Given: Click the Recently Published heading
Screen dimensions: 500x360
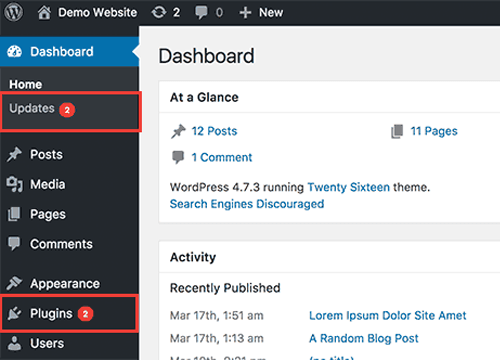Looking at the screenshot, I should pos(225,288).
